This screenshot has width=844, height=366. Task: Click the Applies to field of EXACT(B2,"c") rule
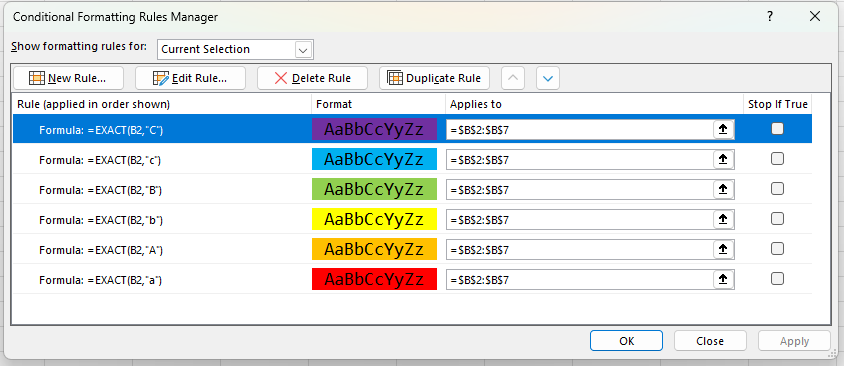coord(580,159)
